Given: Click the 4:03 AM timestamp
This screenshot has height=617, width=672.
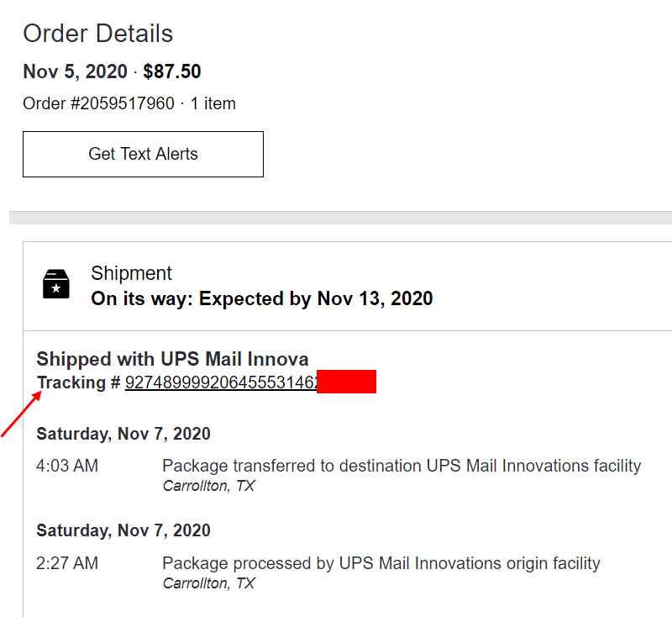Looking at the screenshot, I should [x=67, y=466].
